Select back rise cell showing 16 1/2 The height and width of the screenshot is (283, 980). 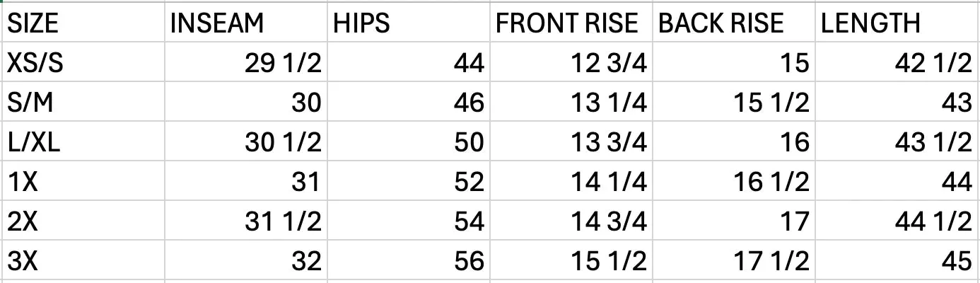[x=735, y=182]
